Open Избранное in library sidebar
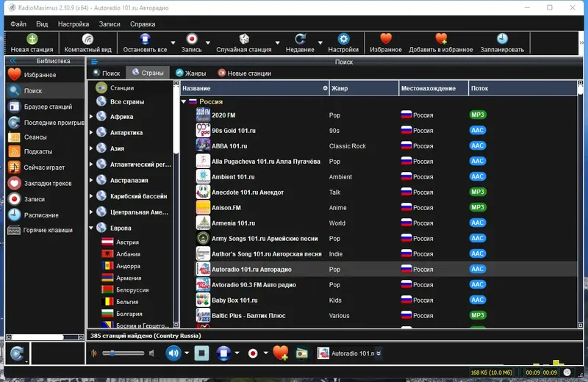588x382 pixels. [45, 75]
